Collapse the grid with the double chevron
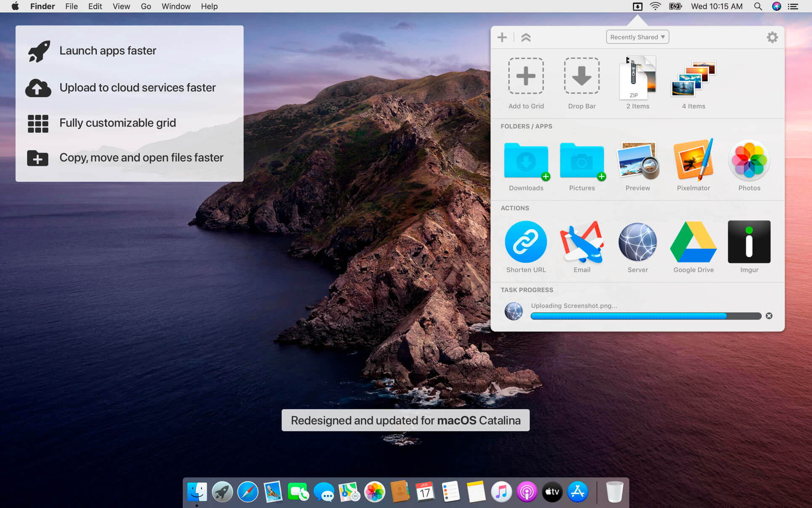Screen dimensions: 812x508 click(x=526, y=37)
